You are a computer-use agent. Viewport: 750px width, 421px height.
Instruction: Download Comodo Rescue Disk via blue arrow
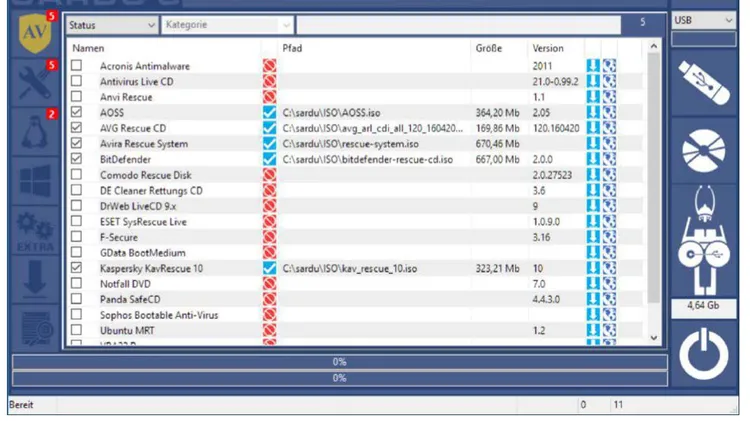click(x=593, y=175)
